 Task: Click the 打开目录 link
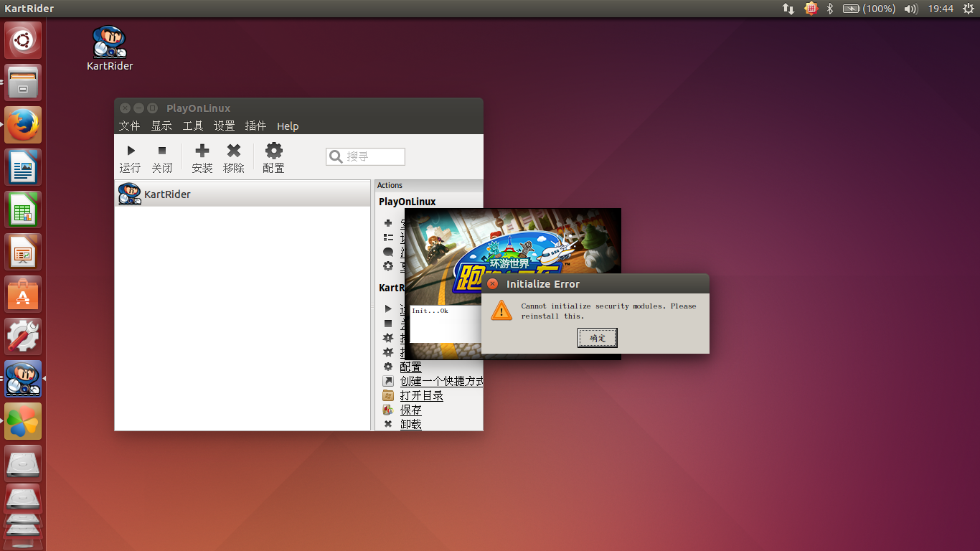pos(422,395)
